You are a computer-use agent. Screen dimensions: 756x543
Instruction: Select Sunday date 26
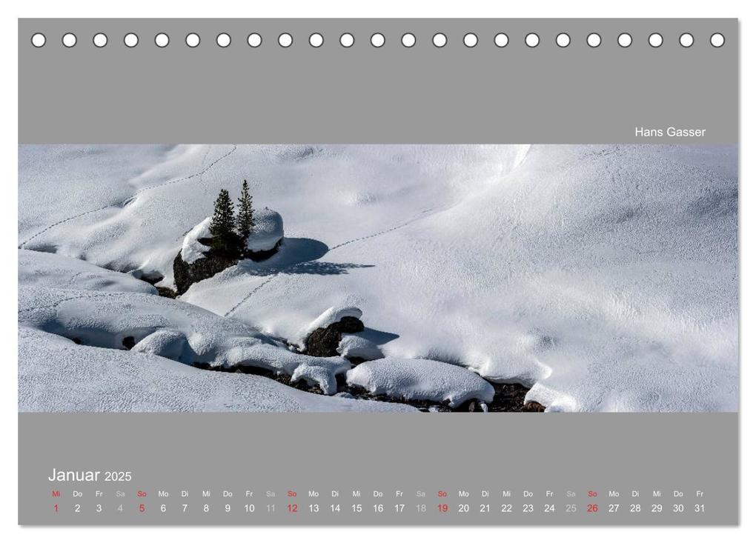pos(592,508)
